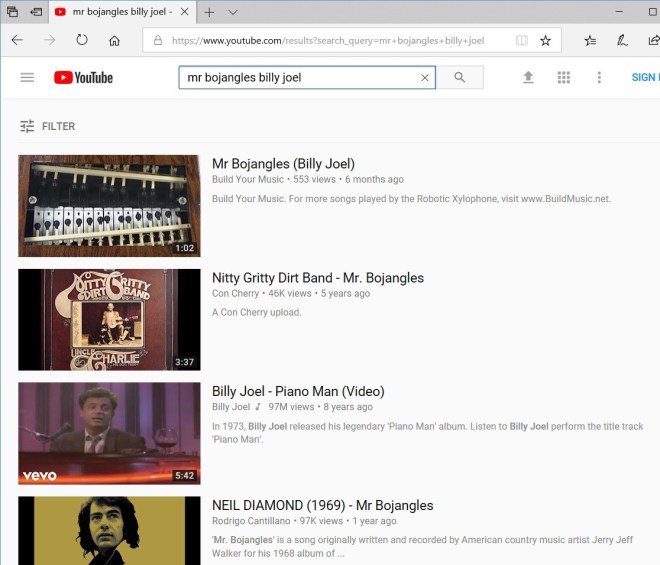Open the robotic xylophone video thumbnail
Viewport: 660px width, 565px height.
tap(109, 206)
